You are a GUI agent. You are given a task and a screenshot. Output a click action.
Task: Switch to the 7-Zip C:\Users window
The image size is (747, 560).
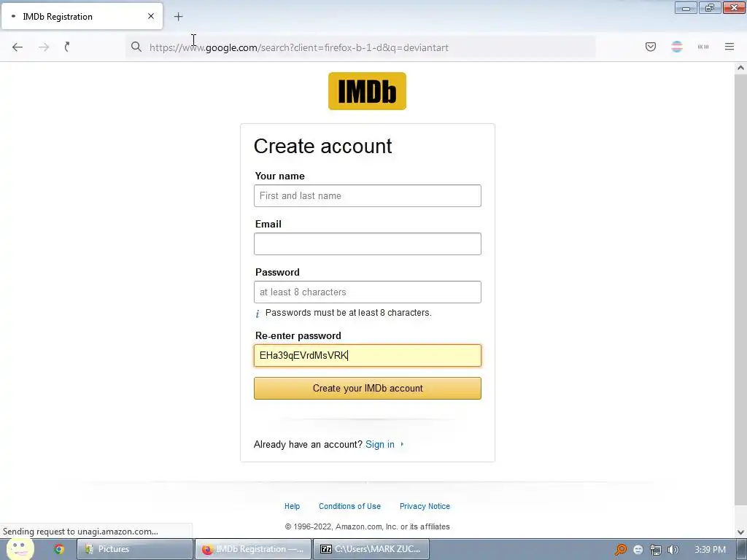click(x=371, y=549)
